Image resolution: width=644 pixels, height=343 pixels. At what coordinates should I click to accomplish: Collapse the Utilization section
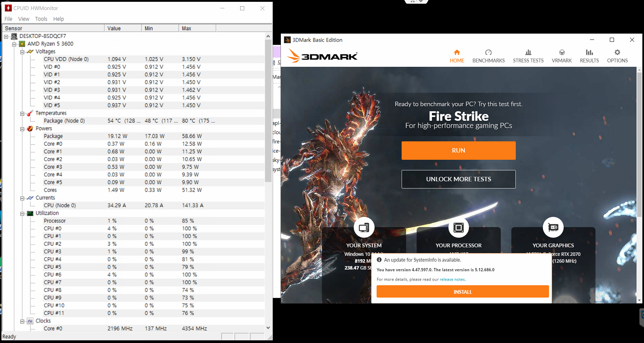pyautogui.click(x=22, y=214)
